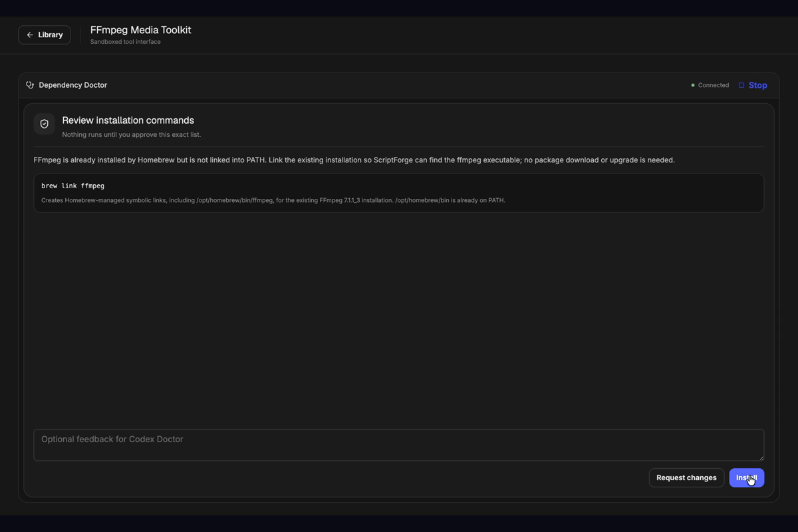Grab the feedback textarea resize handle
This screenshot has height=532, width=798.
761,458
